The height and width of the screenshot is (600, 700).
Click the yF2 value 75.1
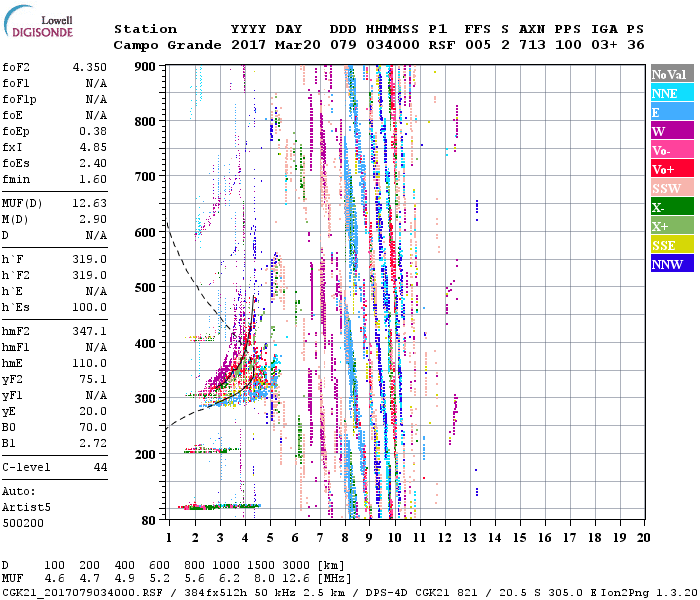click(93, 379)
